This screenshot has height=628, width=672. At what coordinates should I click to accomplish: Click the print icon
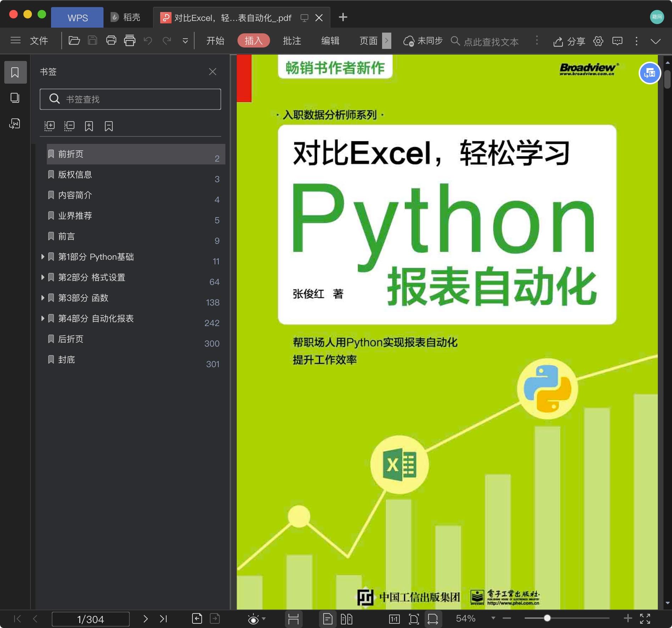pos(111,41)
